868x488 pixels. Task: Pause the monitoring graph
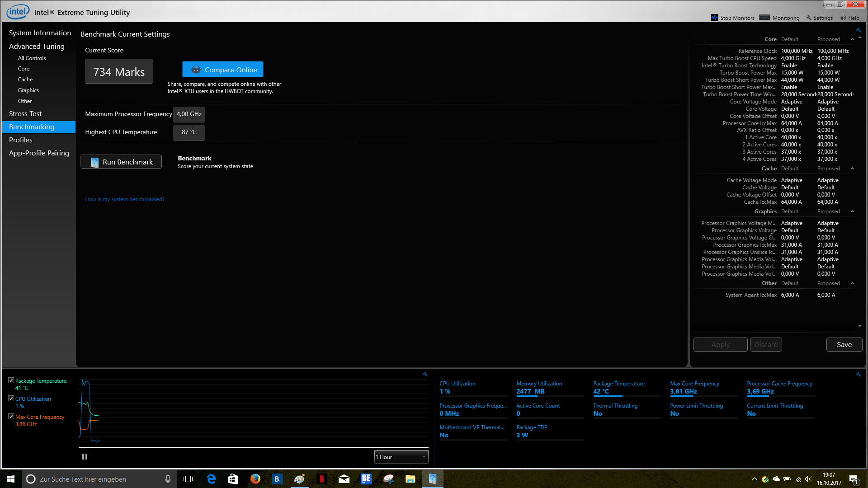pos(85,457)
